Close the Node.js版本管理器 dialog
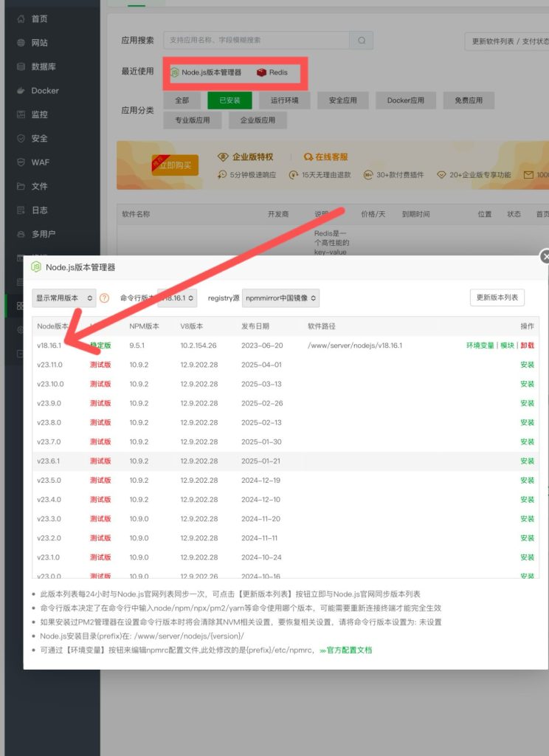 (x=544, y=257)
